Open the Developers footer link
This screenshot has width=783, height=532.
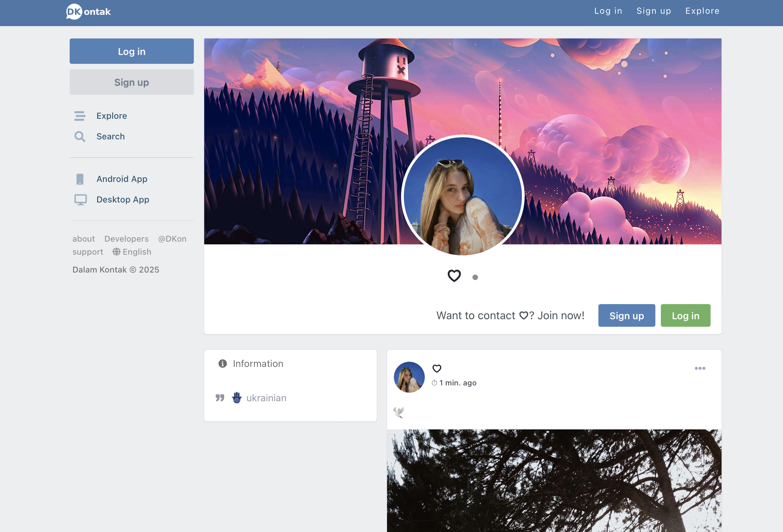click(x=126, y=239)
